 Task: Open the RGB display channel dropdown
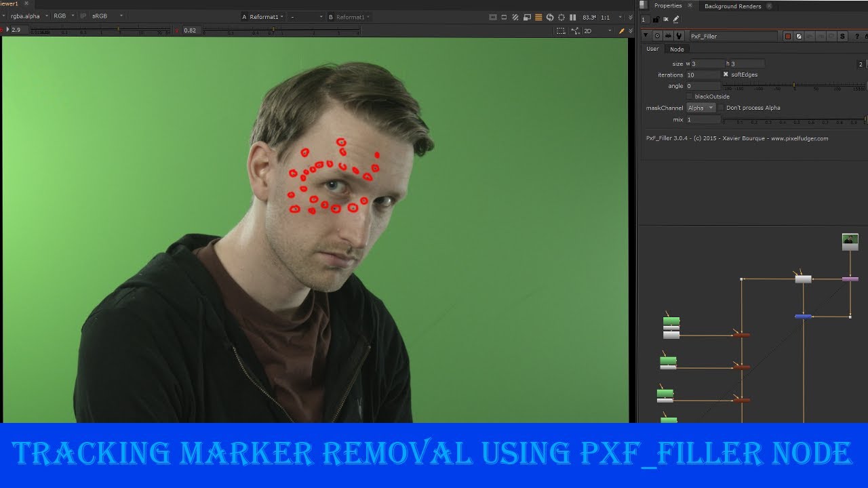click(x=63, y=16)
